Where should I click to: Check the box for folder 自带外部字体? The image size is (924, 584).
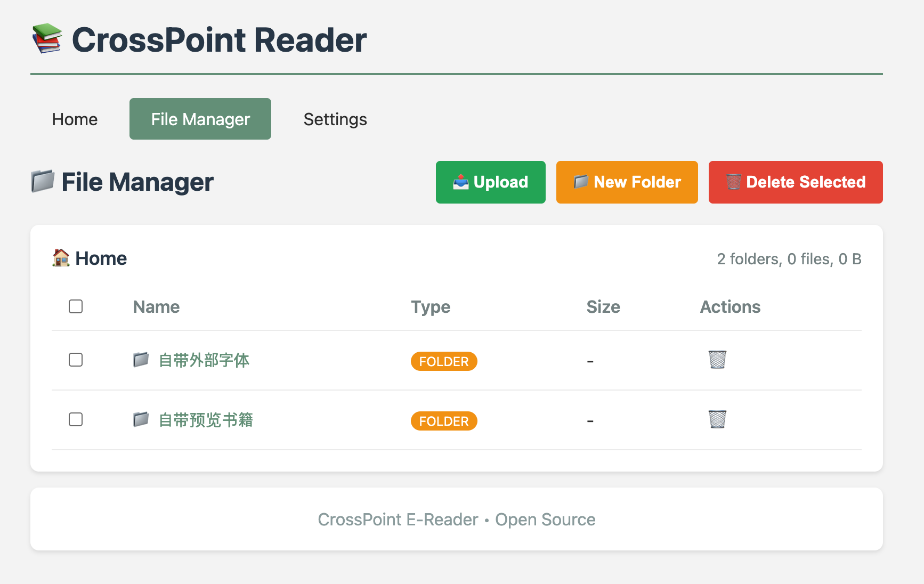click(x=76, y=360)
